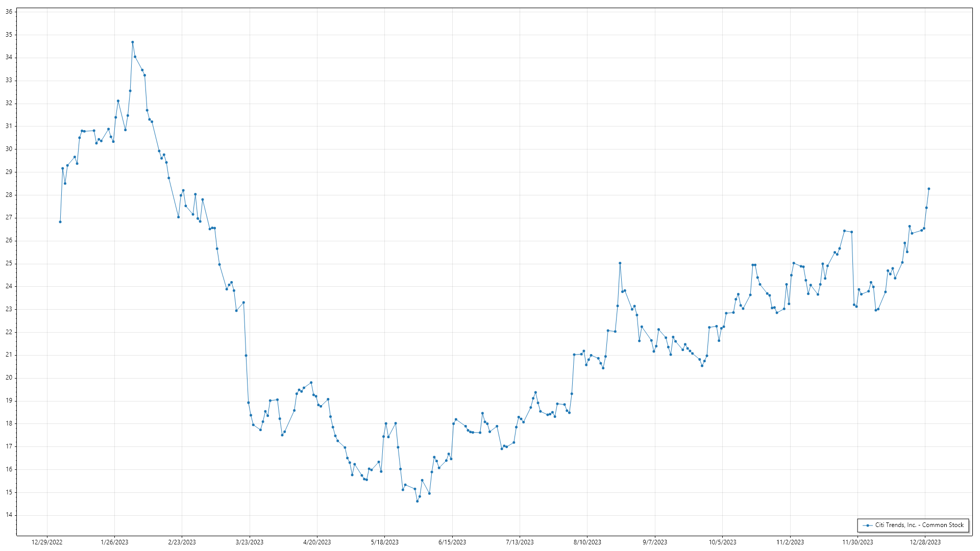This screenshot has width=980, height=551.
Task: Click the y-axis label 25
Action: click(x=9, y=264)
